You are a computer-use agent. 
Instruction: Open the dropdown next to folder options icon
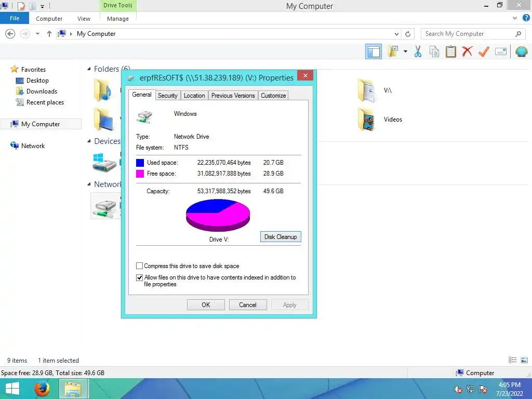[405, 51]
